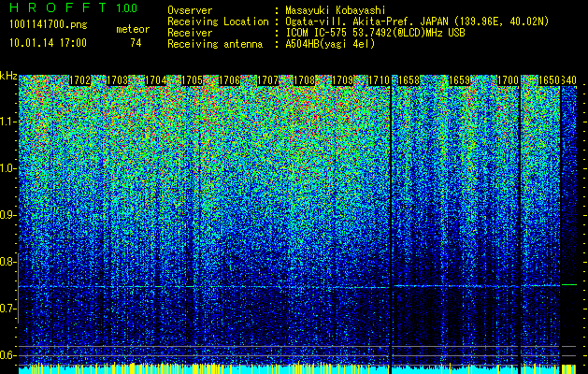Click the 1659 time marker label
This screenshot has height=374, width=588.
459,80
